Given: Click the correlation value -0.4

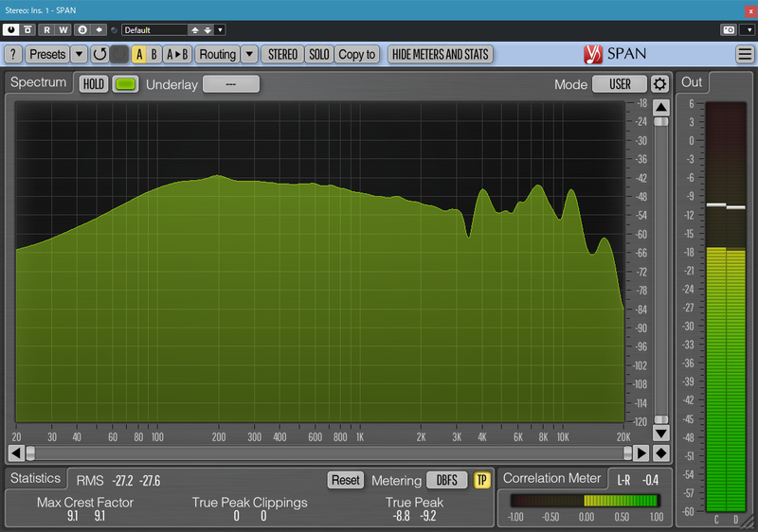Looking at the screenshot, I should 650,480.
